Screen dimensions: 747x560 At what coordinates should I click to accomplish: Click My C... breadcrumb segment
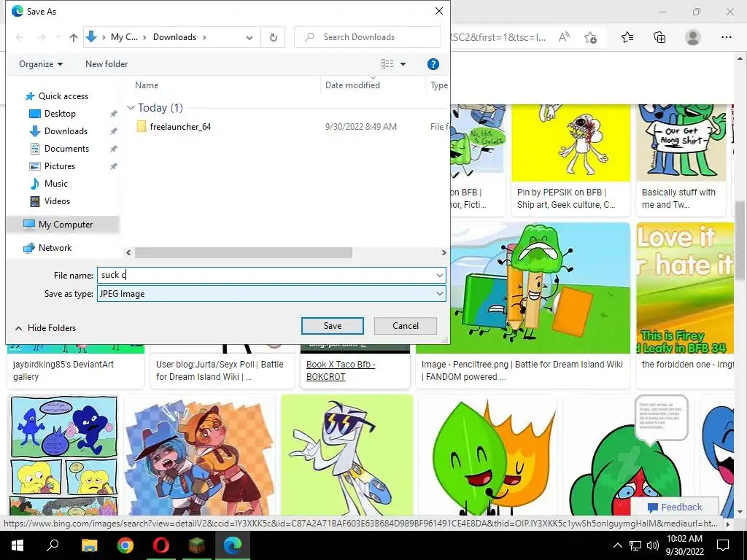(124, 37)
